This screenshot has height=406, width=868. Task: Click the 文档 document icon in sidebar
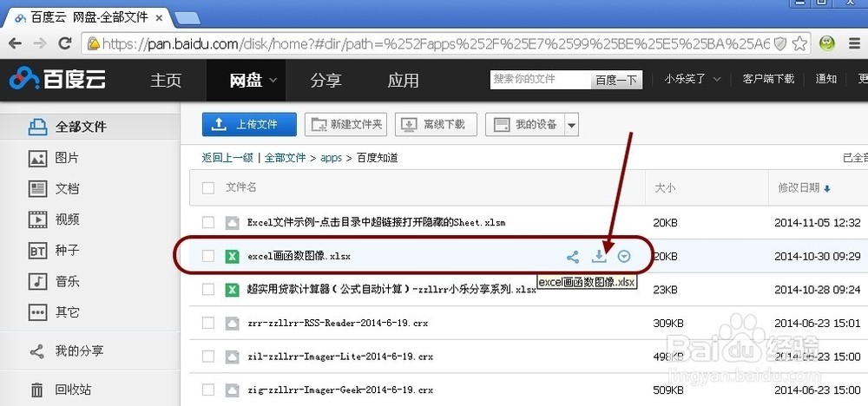[x=37, y=188]
